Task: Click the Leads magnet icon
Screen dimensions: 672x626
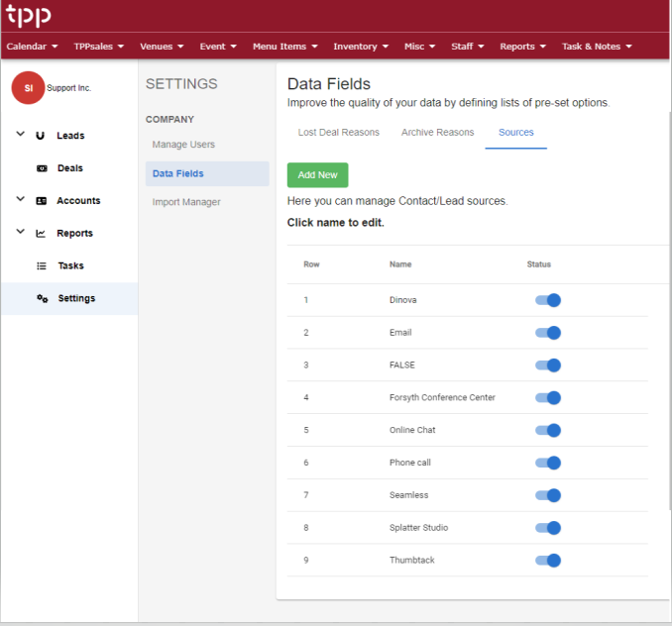Action: tap(41, 136)
